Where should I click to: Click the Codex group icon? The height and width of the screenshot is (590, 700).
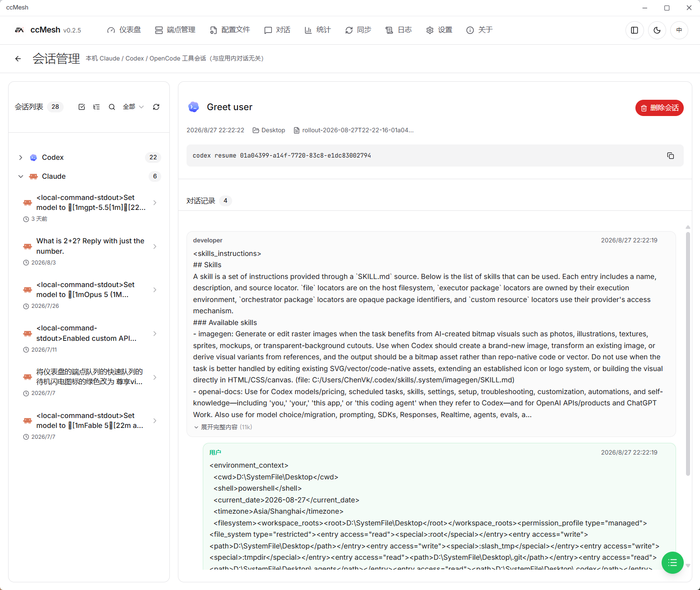click(33, 158)
